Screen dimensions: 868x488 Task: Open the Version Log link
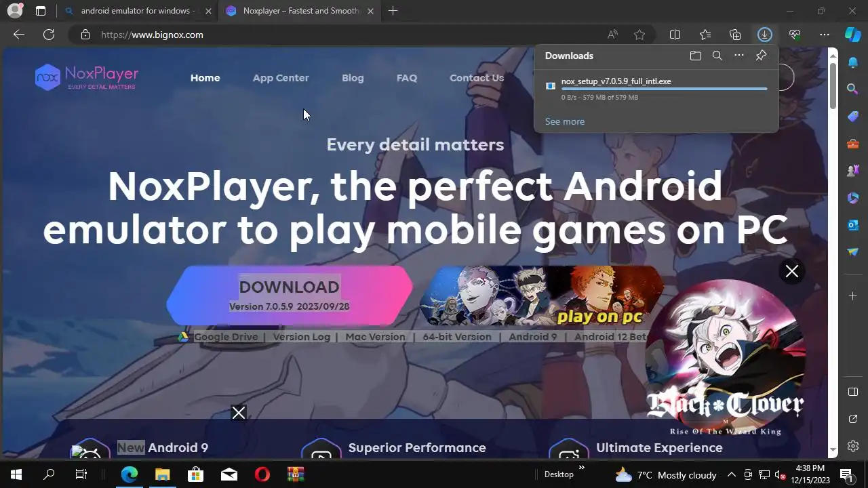click(x=302, y=337)
